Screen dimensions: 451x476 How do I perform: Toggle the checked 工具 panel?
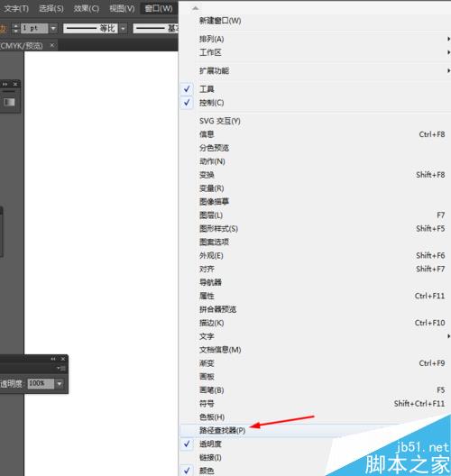[316, 89]
